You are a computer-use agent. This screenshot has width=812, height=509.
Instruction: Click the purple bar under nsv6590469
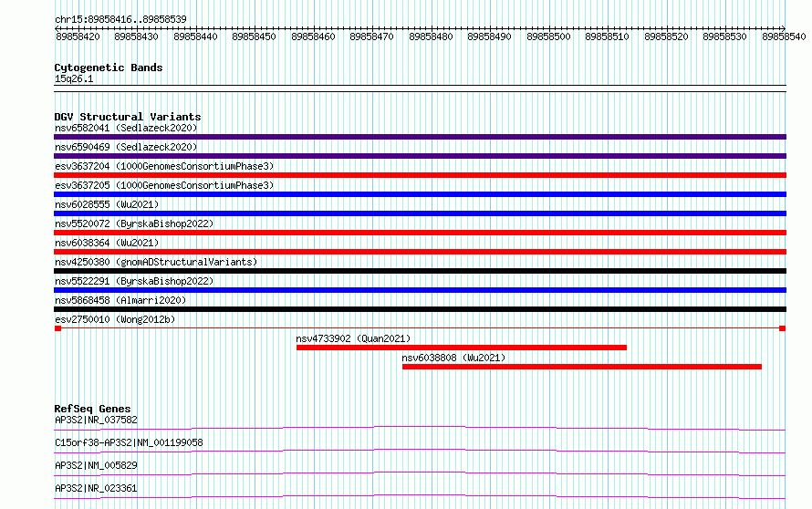(420, 156)
